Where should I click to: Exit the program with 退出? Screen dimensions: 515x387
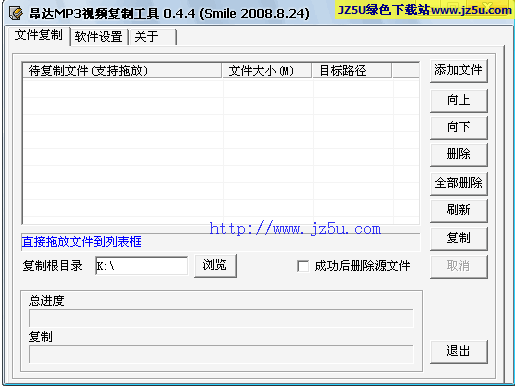pos(459,352)
